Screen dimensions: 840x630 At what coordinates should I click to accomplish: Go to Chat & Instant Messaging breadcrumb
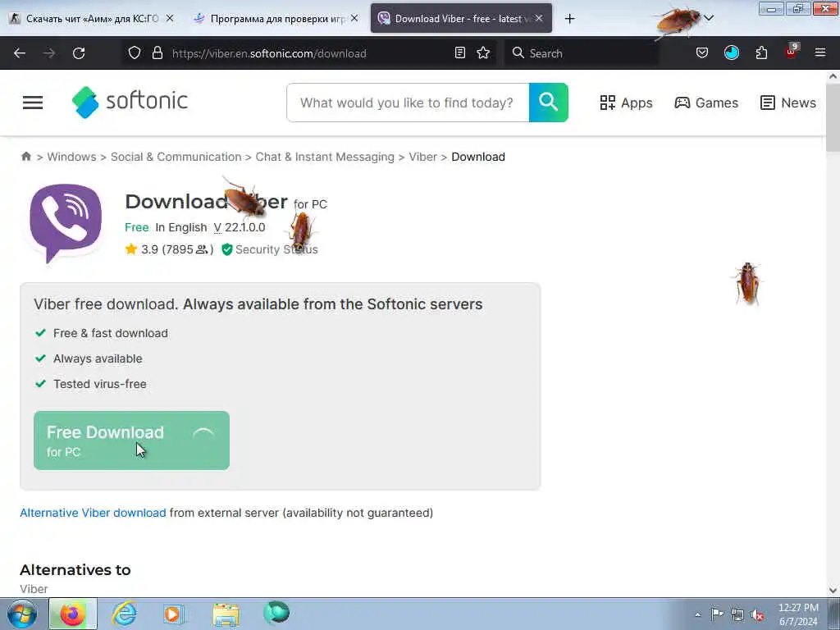(x=325, y=157)
